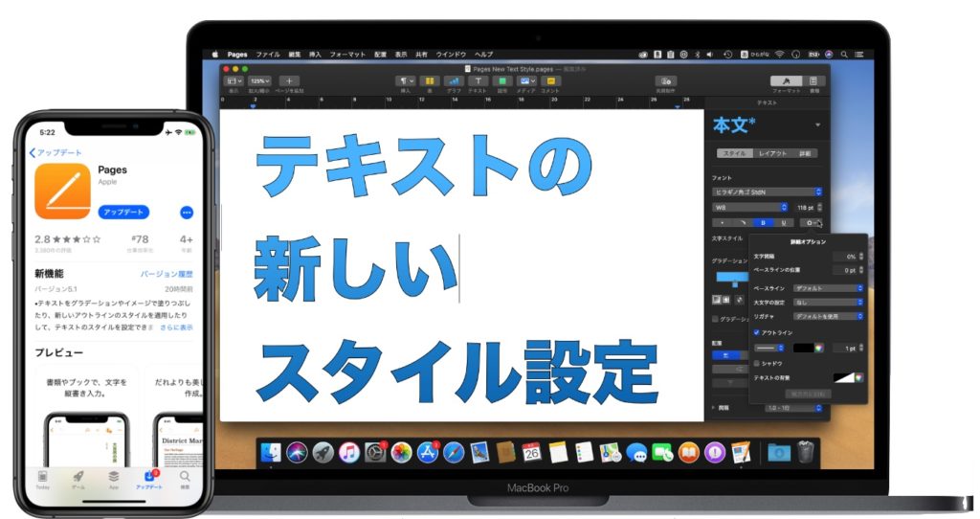Insert a table using the yellow Table icon
The width and height of the screenshot is (980, 519).
pos(430,81)
